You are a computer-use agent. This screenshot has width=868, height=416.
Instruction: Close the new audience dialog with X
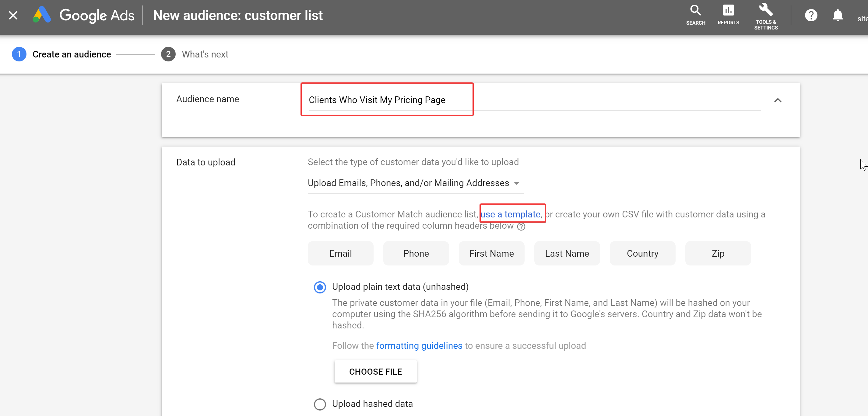coord(13,15)
